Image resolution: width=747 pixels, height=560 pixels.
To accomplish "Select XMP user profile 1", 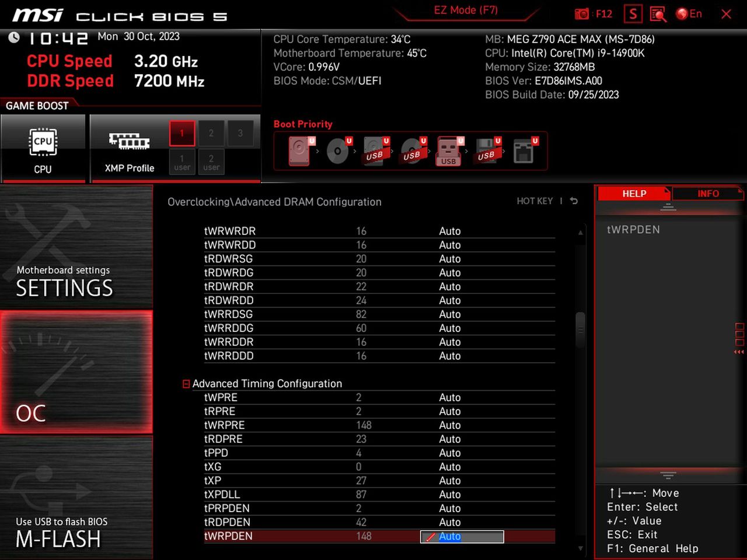I will click(x=182, y=162).
